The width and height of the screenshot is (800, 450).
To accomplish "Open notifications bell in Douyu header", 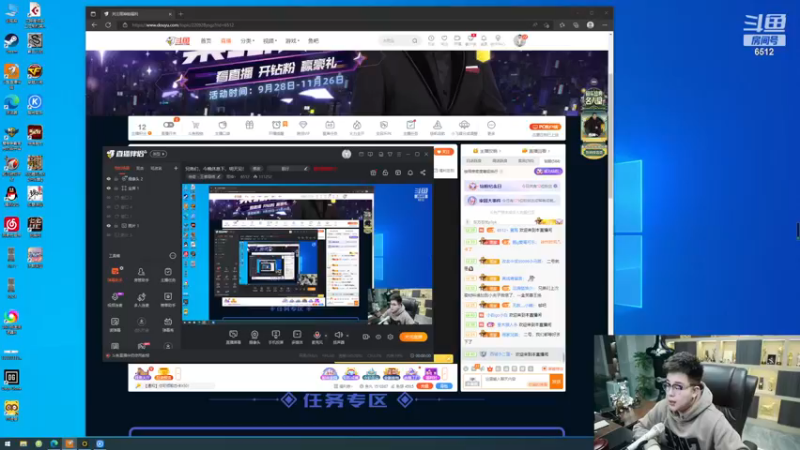I will tap(484, 40).
